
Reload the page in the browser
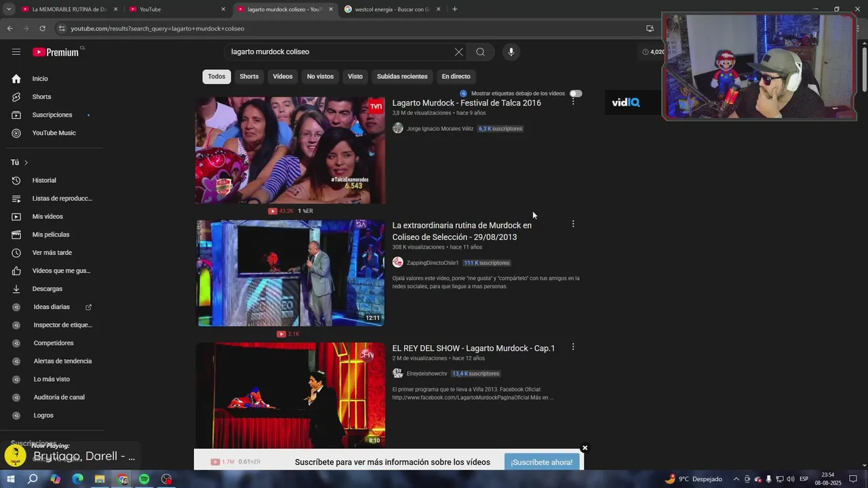pos(42,28)
